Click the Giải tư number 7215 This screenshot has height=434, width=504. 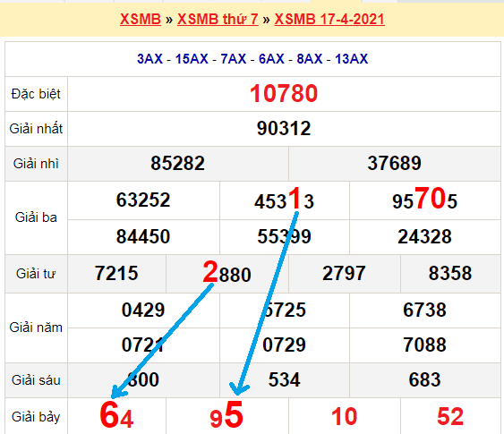[x=116, y=274]
